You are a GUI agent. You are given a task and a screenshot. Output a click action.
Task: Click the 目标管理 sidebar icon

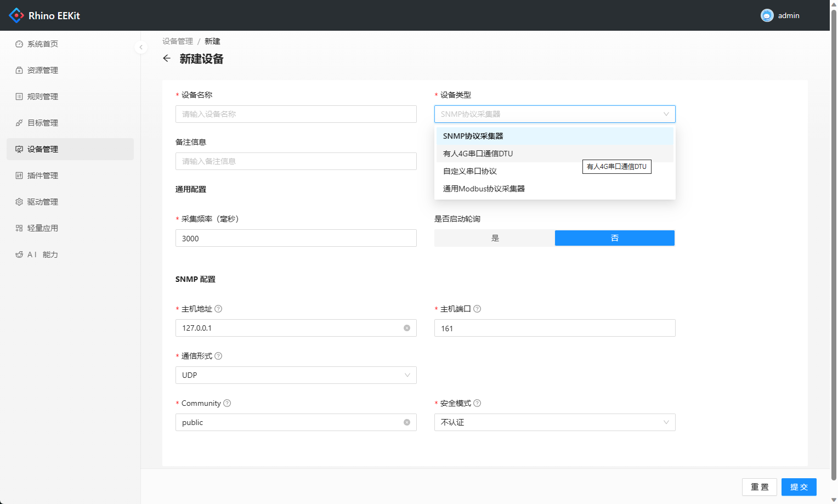(19, 123)
